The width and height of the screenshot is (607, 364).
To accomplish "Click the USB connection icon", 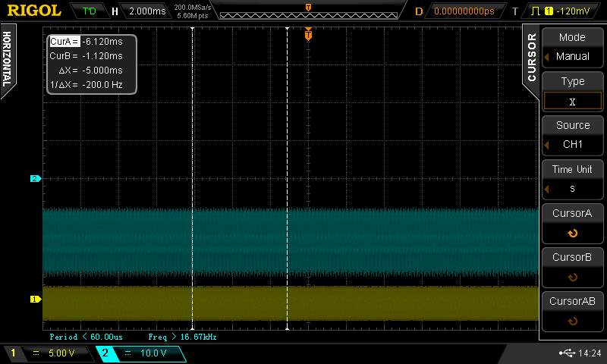I will 566,353.
